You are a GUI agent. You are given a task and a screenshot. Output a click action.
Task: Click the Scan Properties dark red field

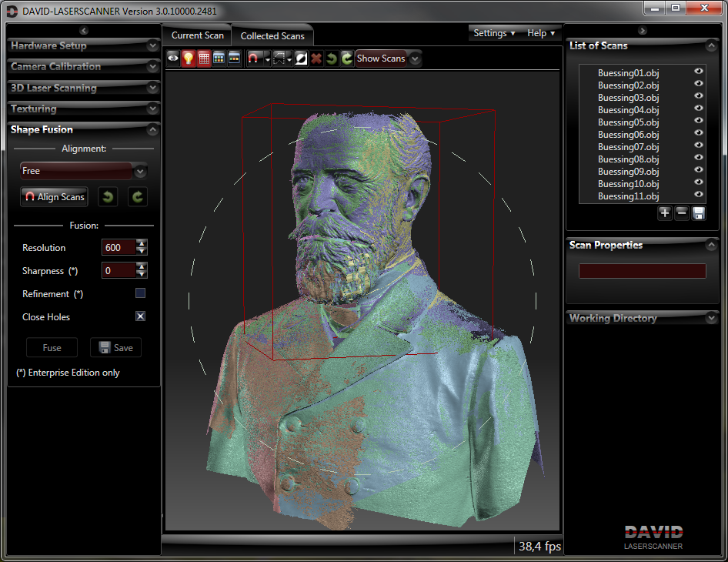pos(642,271)
